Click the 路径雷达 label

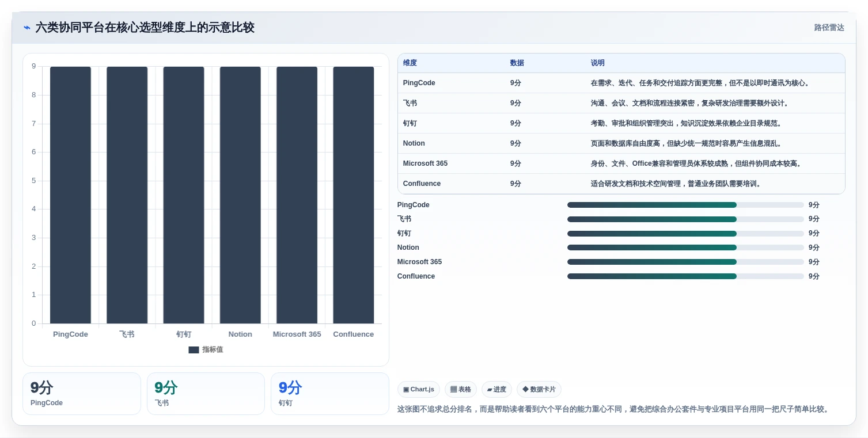click(x=829, y=28)
